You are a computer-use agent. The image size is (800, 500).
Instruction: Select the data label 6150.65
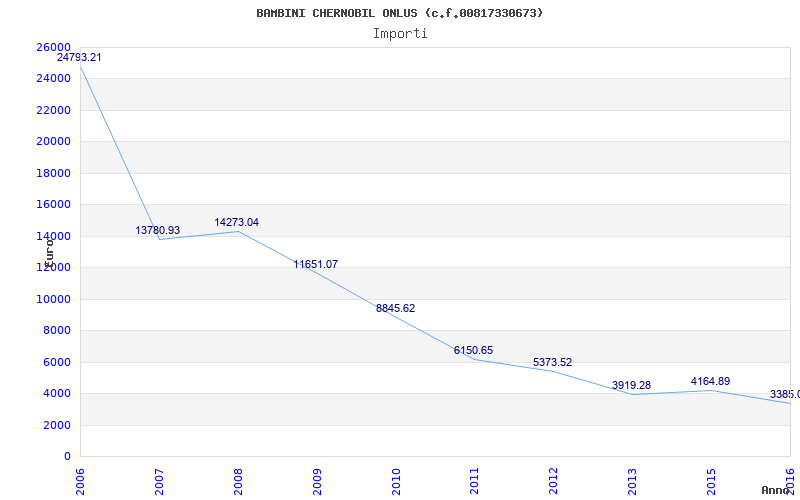coord(473,350)
